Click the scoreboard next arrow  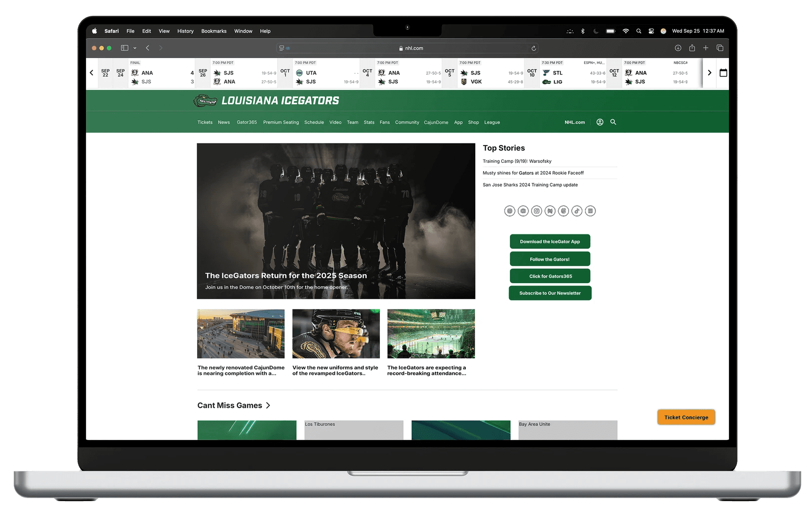[709, 73]
